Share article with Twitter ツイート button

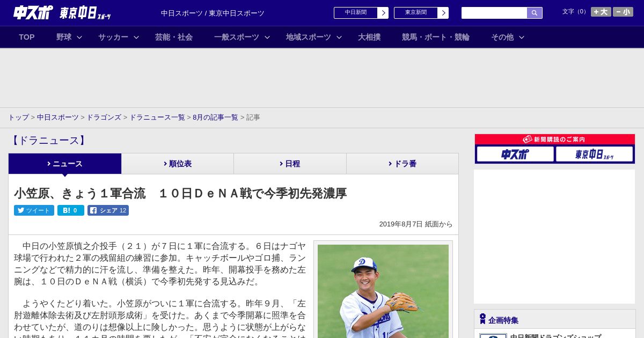(x=34, y=210)
